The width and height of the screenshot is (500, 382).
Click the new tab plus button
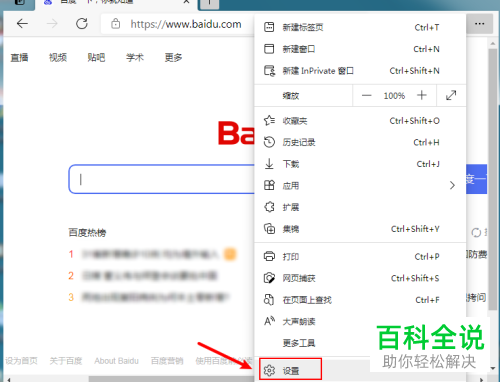coord(209,3)
